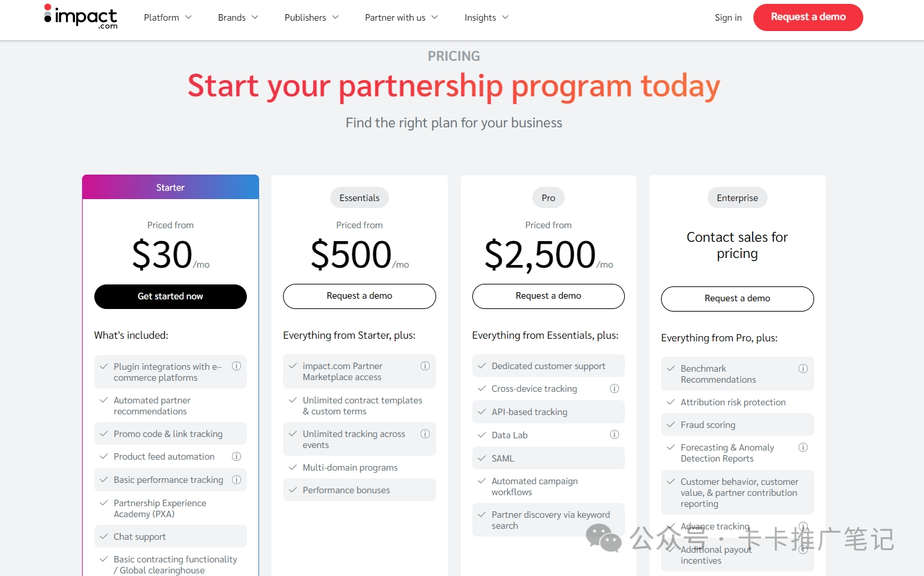
Task: Click info icon beside Basic performance tracking
Action: click(x=236, y=480)
